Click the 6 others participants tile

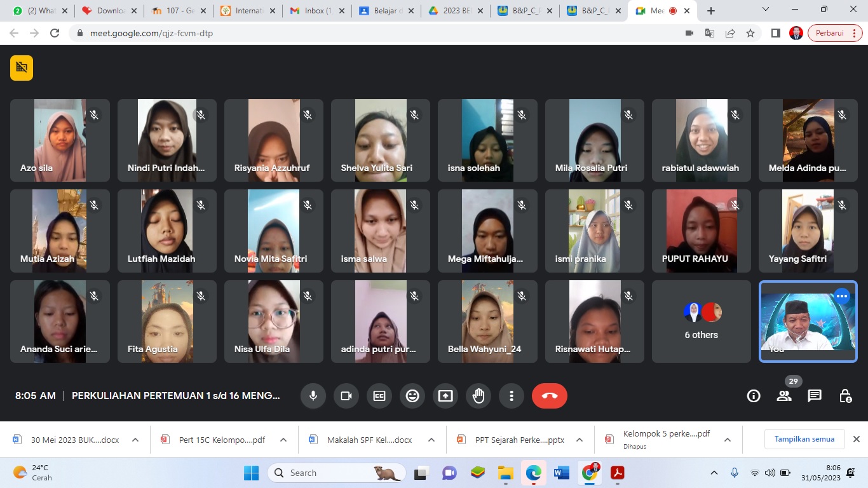coord(701,322)
